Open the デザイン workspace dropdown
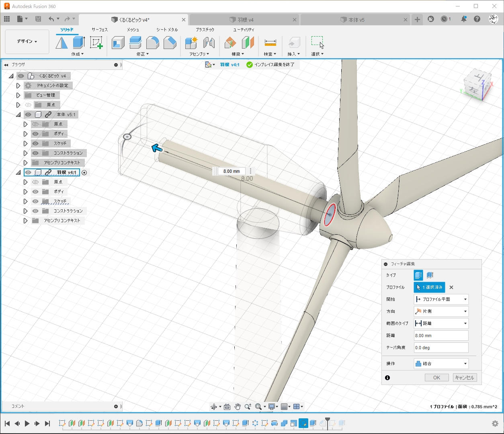504x434 pixels. click(27, 41)
